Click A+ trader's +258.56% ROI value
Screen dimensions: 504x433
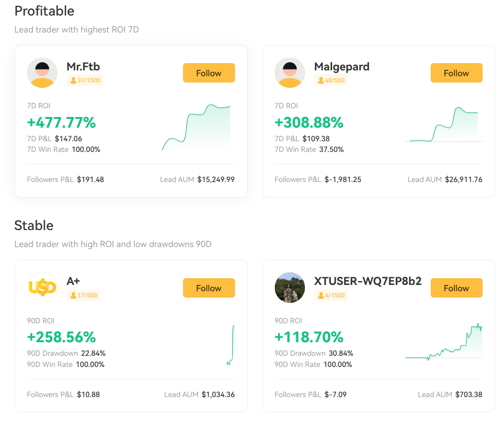click(x=62, y=337)
